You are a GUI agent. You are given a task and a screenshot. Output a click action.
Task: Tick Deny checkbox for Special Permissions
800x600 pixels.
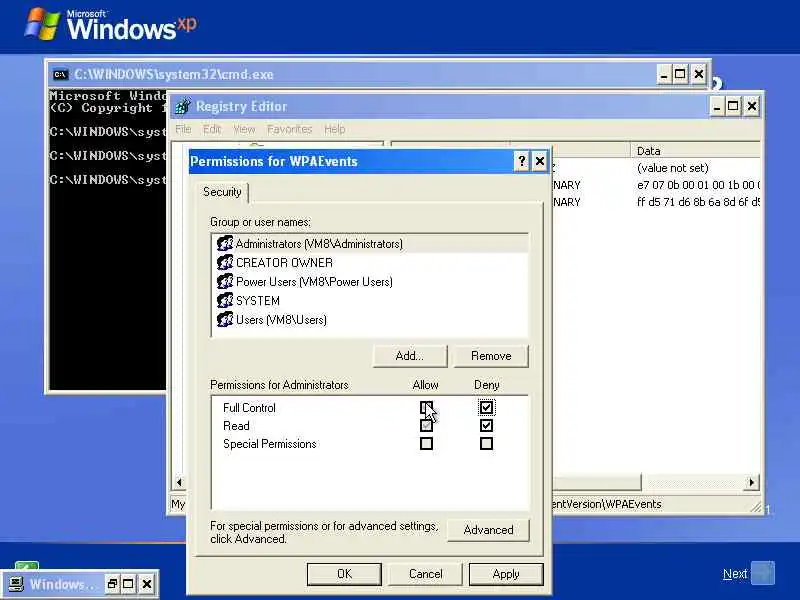coord(486,443)
